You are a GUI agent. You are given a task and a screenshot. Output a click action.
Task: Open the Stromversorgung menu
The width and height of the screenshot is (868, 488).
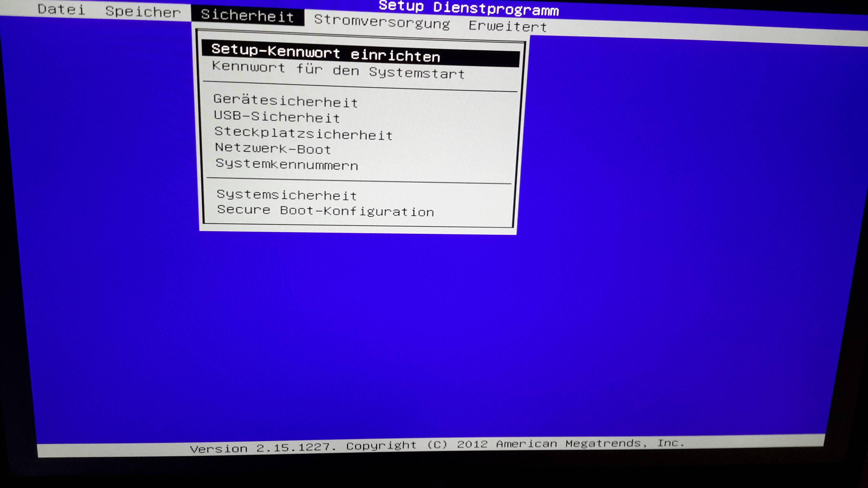(x=382, y=22)
